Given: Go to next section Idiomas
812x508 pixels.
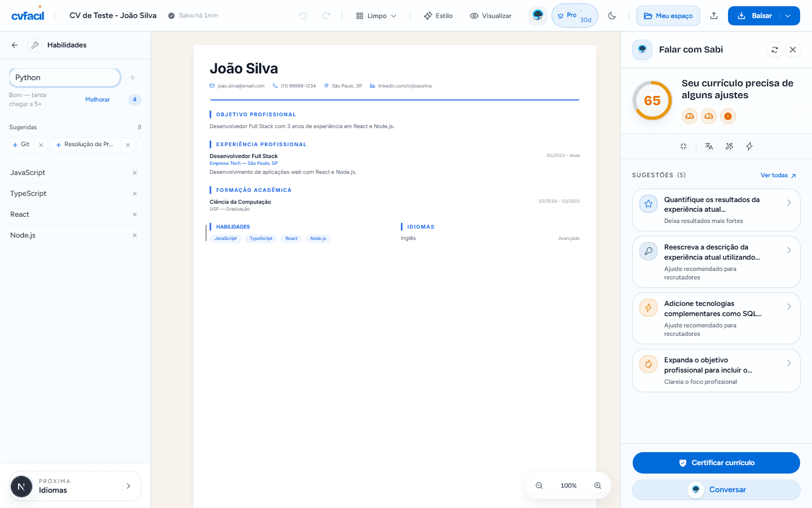Looking at the screenshot, I should point(75,486).
